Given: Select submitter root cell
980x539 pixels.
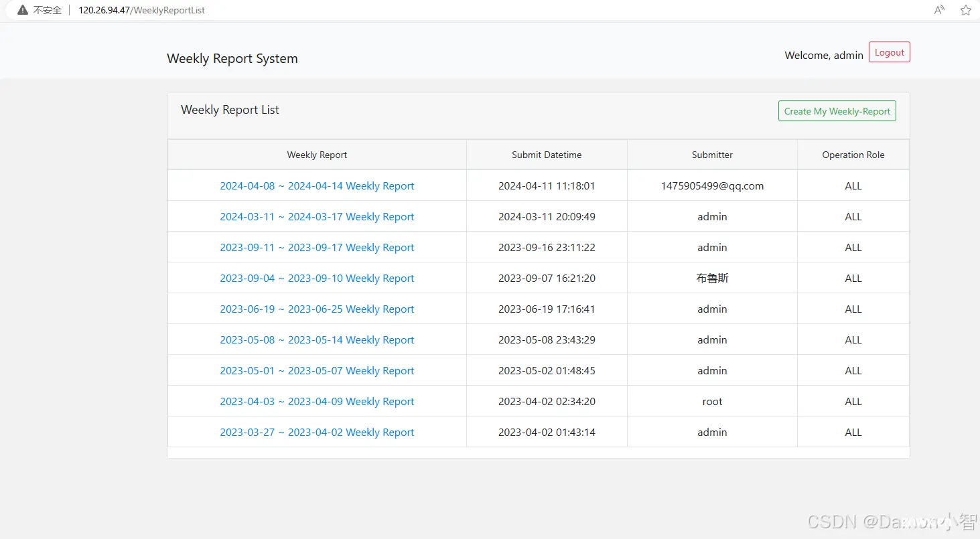Looking at the screenshot, I should coord(712,402).
